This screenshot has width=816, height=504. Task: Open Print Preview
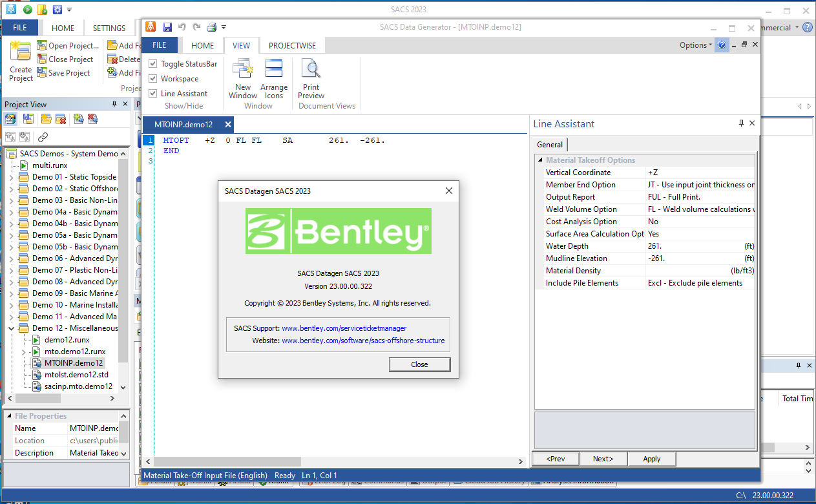click(311, 78)
